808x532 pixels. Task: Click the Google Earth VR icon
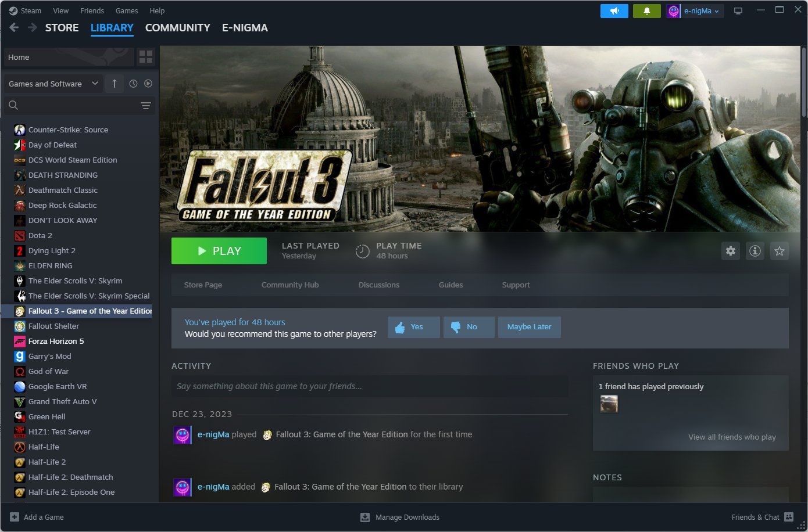[20, 386]
